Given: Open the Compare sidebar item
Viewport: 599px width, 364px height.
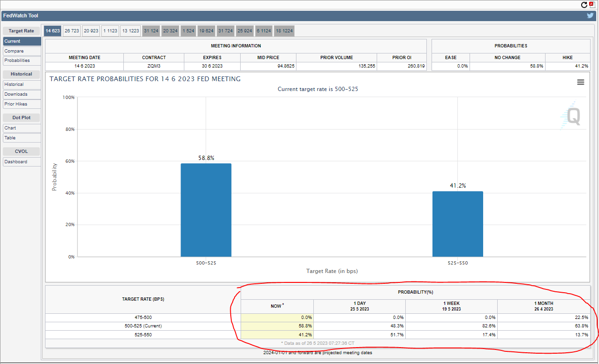Looking at the screenshot, I should click(22, 51).
